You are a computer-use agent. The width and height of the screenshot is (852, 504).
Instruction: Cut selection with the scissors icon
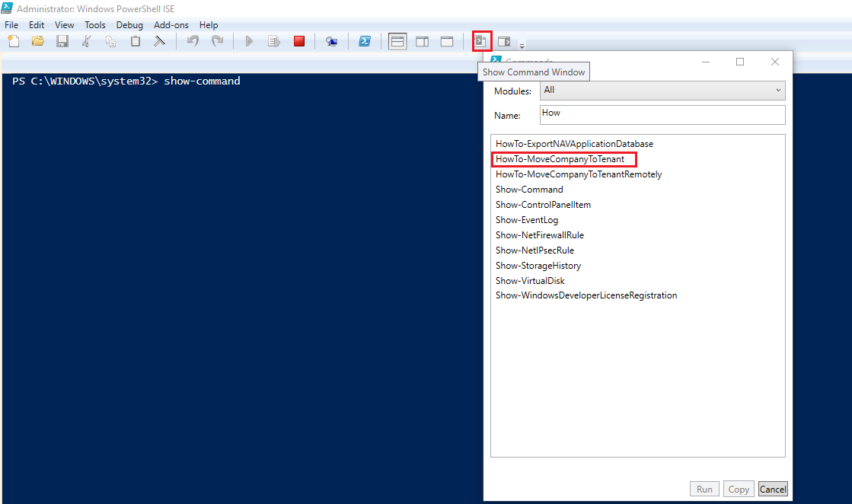[86, 41]
